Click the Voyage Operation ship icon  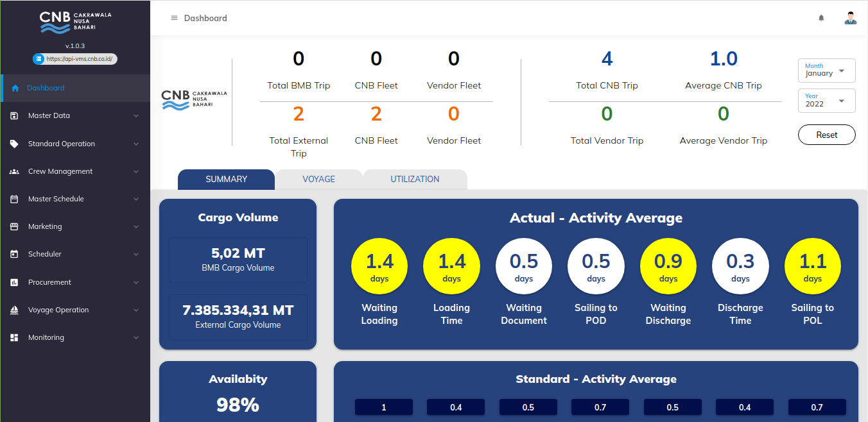click(14, 310)
